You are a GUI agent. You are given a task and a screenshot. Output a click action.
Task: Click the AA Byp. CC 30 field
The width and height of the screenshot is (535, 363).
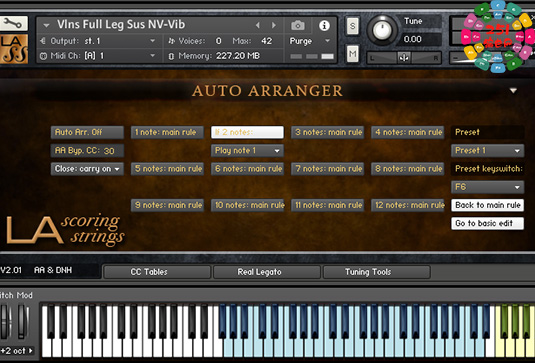[87, 150]
